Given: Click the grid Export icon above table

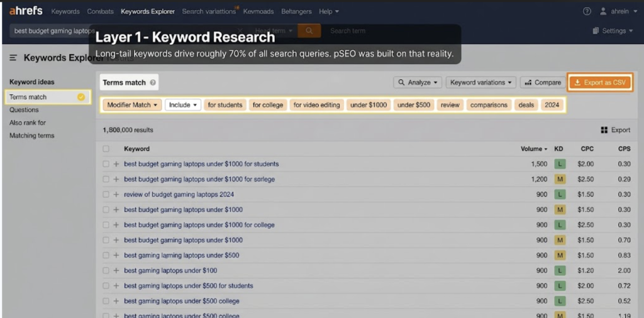Looking at the screenshot, I should click(x=604, y=130).
